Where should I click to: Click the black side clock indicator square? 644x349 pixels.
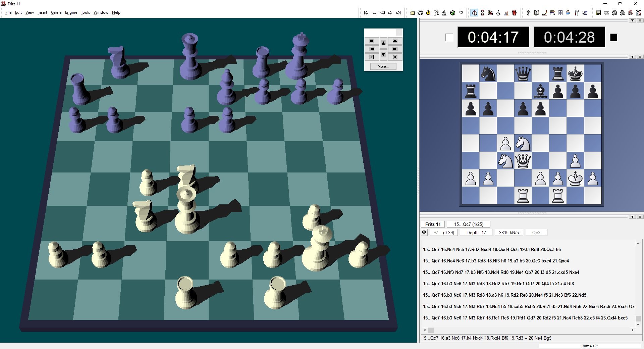pos(613,37)
